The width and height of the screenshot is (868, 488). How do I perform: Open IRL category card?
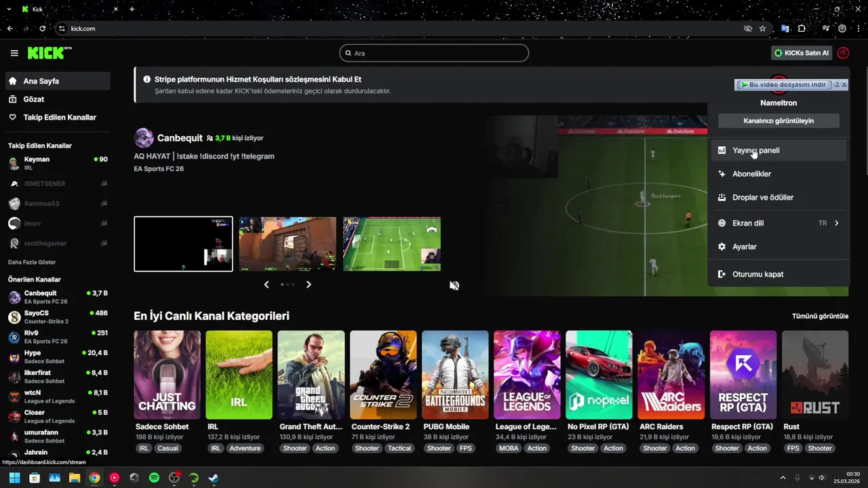pos(239,375)
